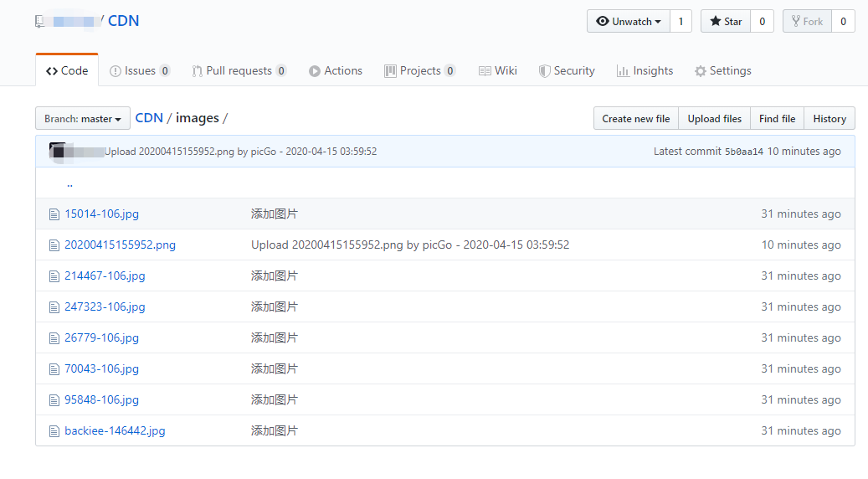Viewport: 868px width, 479px height.
Task: Click Upload files button
Action: tap(715, 119)
